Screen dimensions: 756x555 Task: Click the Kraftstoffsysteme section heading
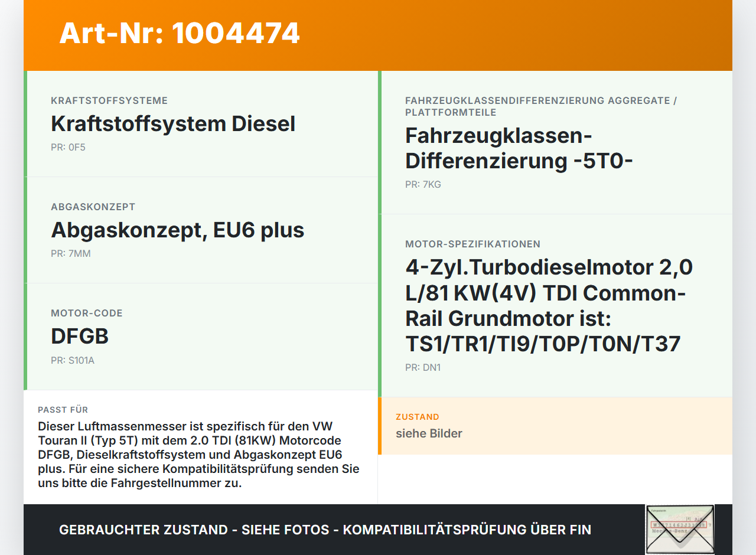pyautogui.click(x=109, y=100)
